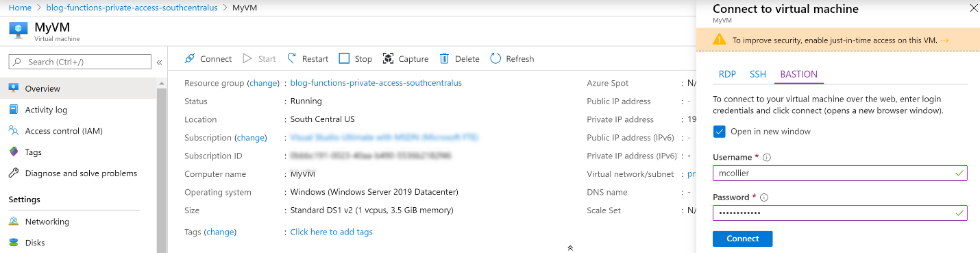Viewport: 980px width, 253px height.
Task: Select the BASTION tab
Action: [x=799, y=75]
